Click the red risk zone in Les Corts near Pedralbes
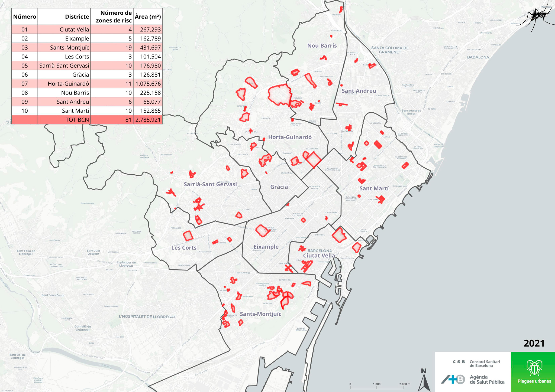555x392 pixels. [x=188, y=236]
